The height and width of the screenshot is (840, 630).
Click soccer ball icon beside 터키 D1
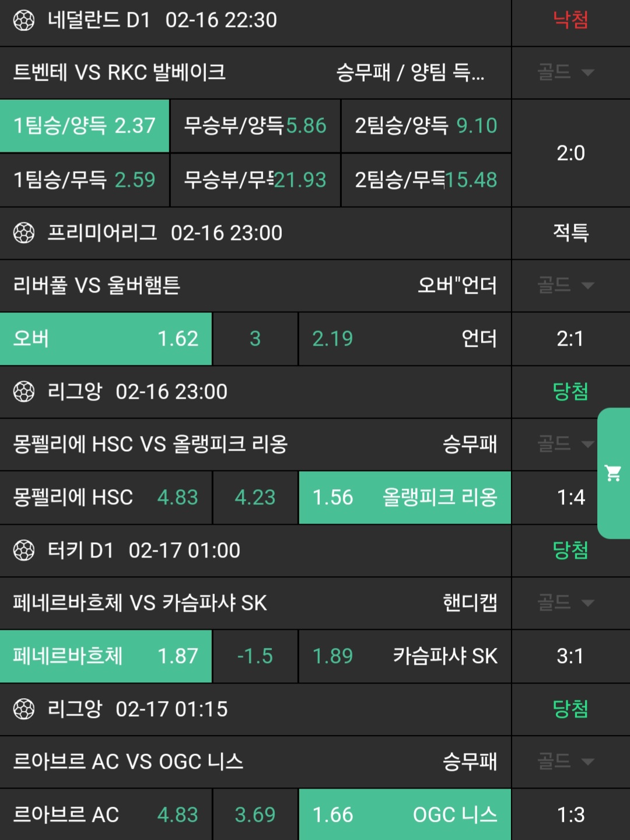click(24, 550)
